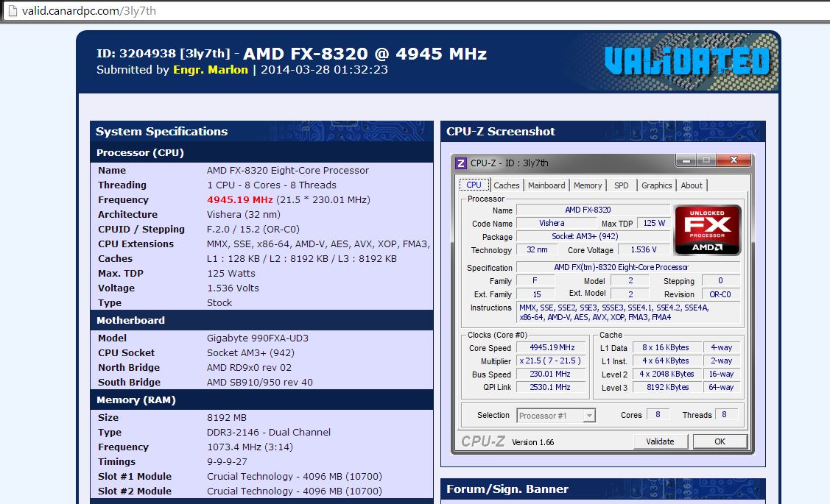Click the AMD RD9x0 rev 02 North Bridge value
830x504 pixels.
(250, 368)
